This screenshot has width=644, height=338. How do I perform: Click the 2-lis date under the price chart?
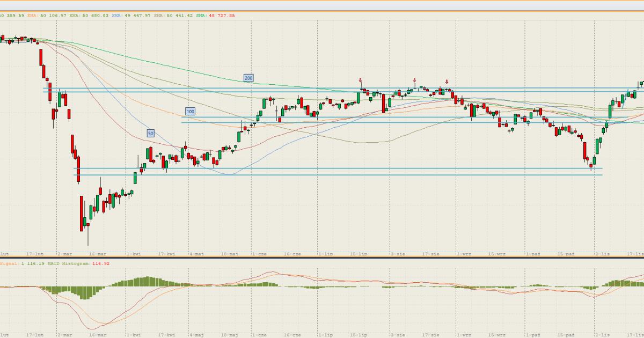602,253
